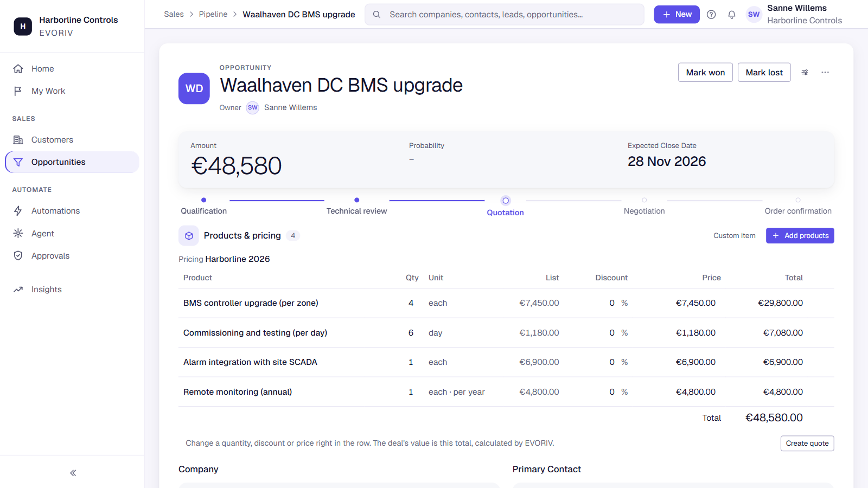This screenshot has width=868, height=488.
Task: Click the WD opportunity avatar
Action: pyautogui.click(x=194, y=88)
